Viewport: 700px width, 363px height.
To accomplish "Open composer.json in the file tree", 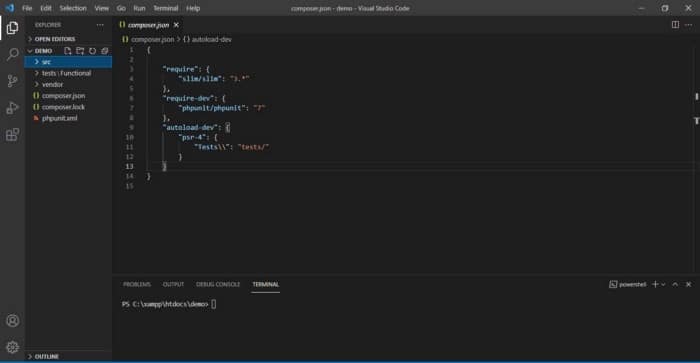I will [x=68, y=96].
